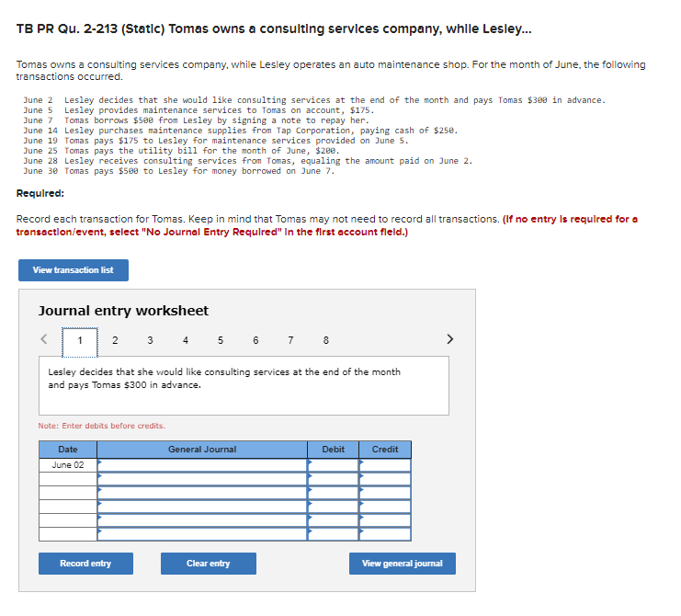Click the 'Required:' label

(x=40, y=194)
